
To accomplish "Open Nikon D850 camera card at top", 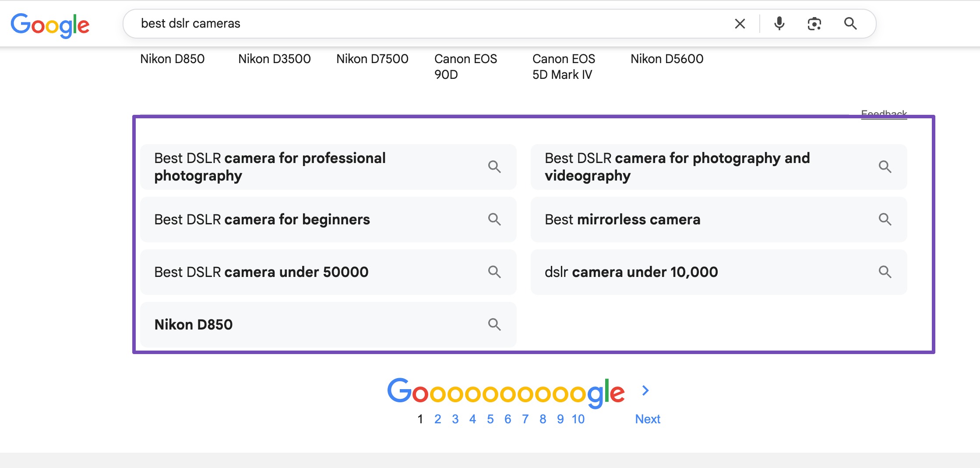I will click(173, 59).
